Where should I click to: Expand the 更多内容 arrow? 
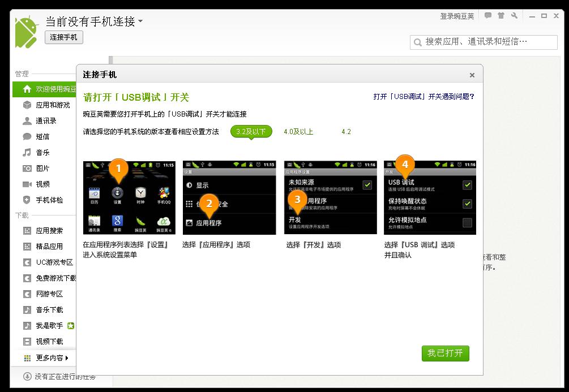(x=67, y=358)
